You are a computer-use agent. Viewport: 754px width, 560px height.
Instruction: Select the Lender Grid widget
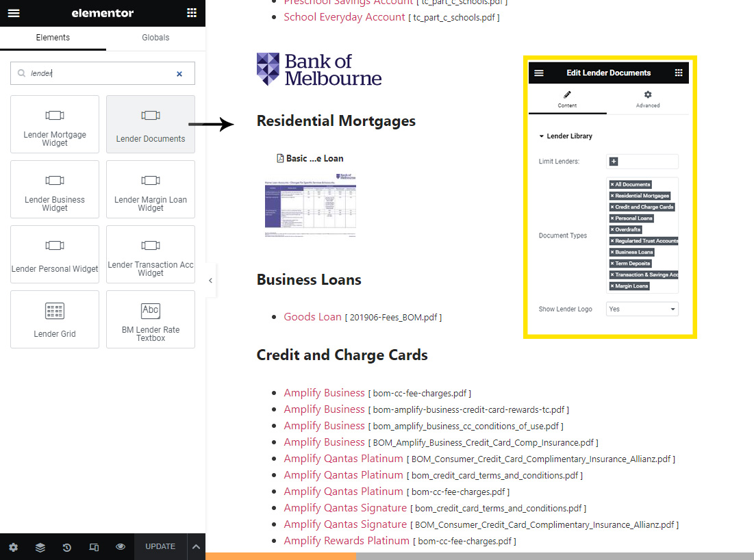click(55, 319)
